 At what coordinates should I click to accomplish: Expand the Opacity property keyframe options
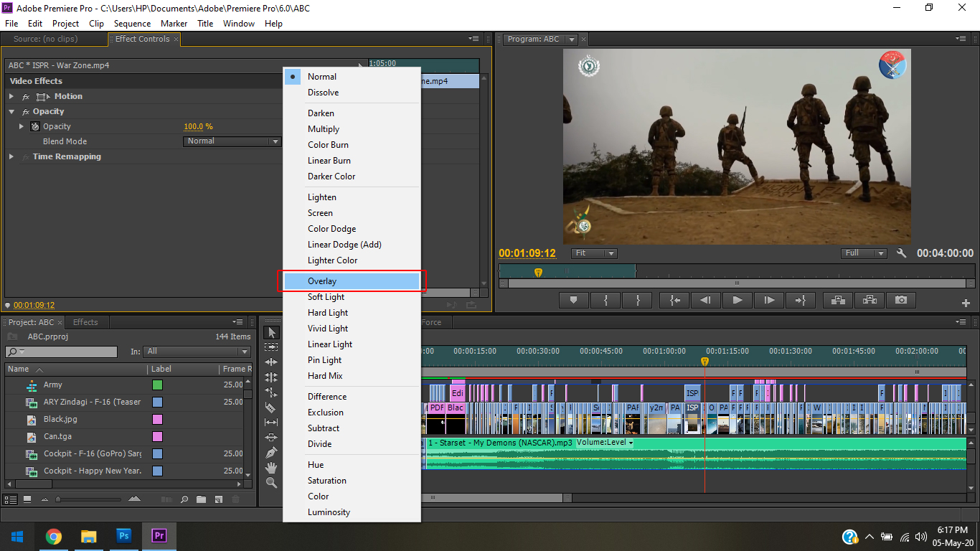click(22, 126)
